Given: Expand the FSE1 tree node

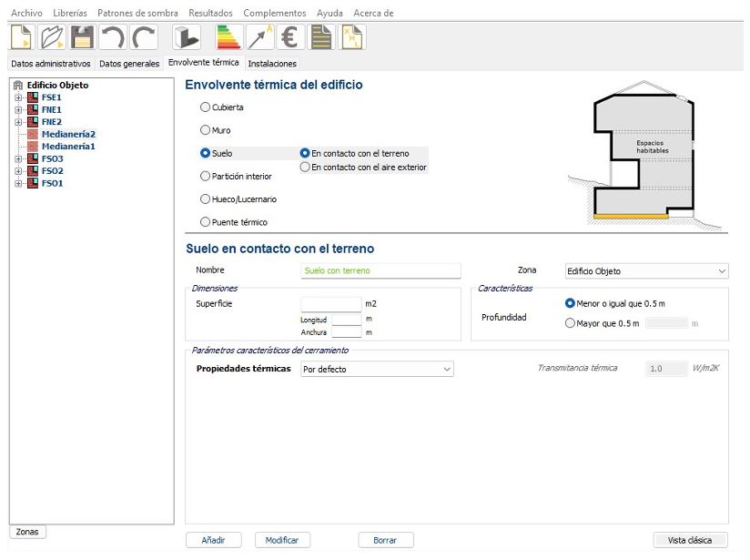Looking at the screenshot, I should pos(19,97).
